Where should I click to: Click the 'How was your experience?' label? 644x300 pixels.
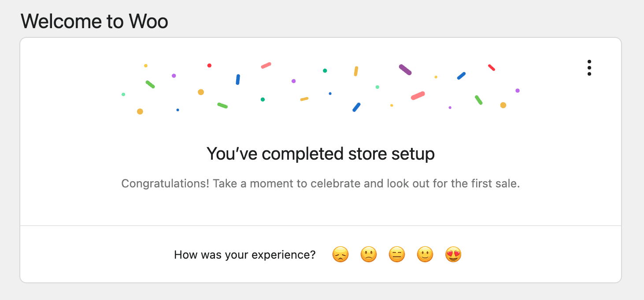click(244, 254)
